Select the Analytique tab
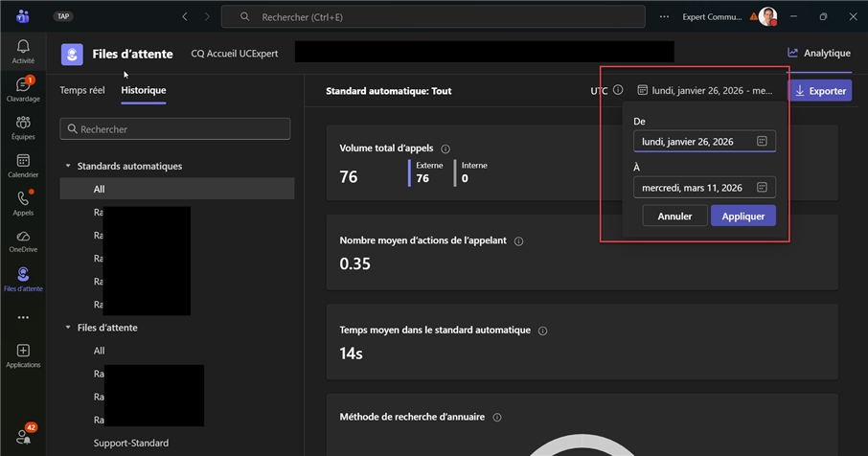This screenshot has width=868, height=456. point(819,54)
